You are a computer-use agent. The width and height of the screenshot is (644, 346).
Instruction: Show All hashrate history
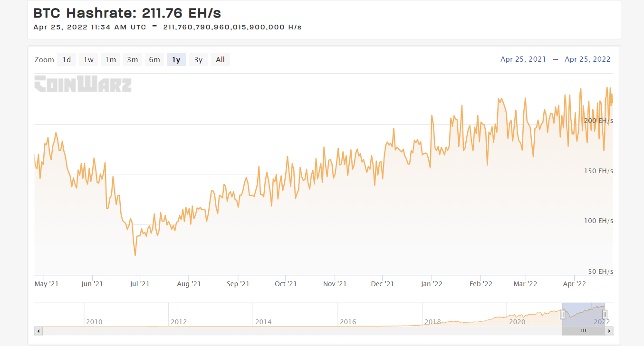coord(220,59)
